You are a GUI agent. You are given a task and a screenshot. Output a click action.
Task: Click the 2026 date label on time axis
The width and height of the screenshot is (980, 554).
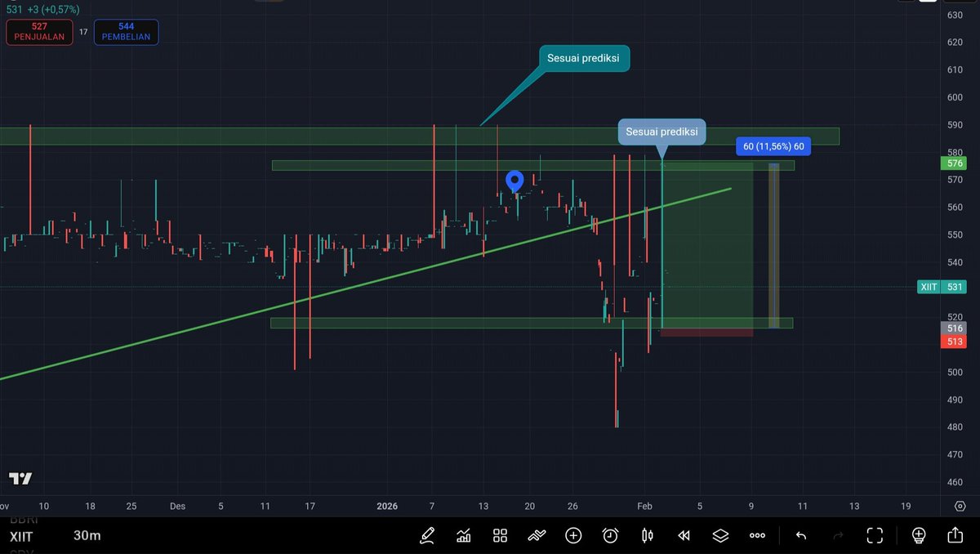[387, 506]
